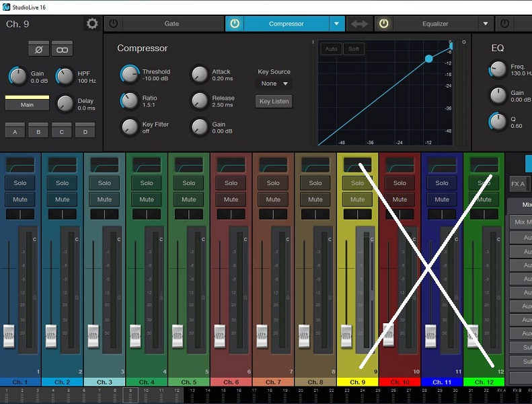Toggle the Gate power icon
Image resolution: width=532 pixels, height=404 pixels.
tap(113, 24)
